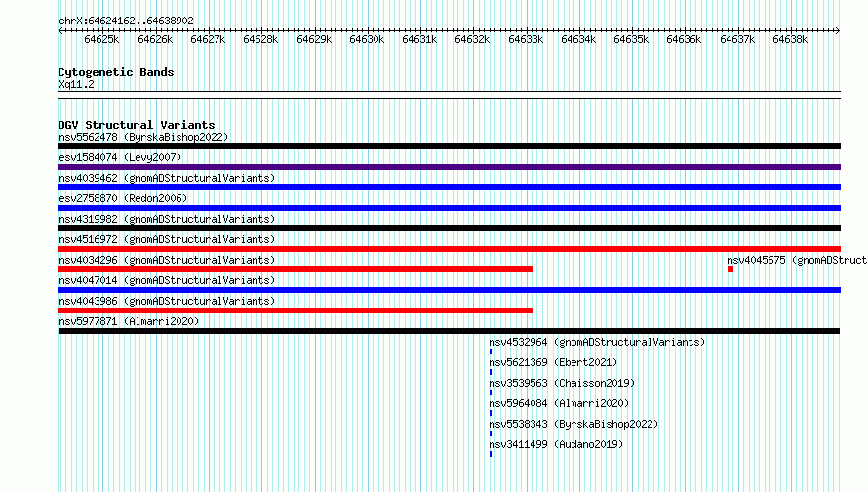
Task: Click the 64638k ruler tick label
Action: coord(790,40)
